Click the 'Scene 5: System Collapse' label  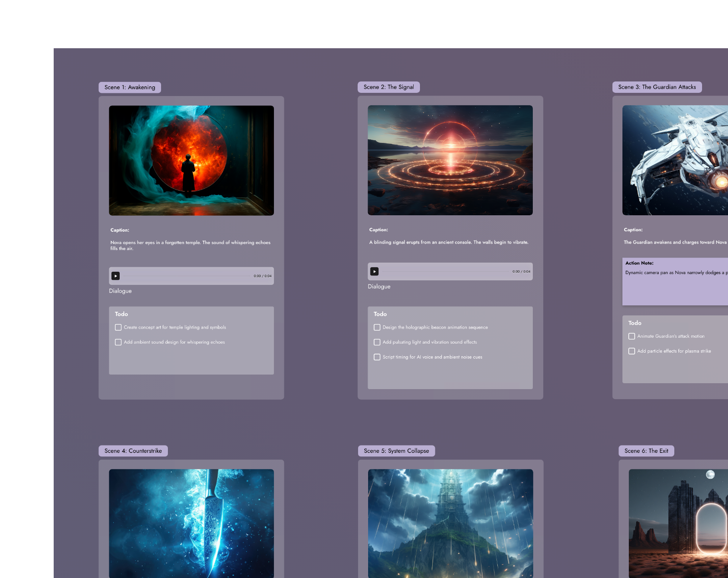396,451
